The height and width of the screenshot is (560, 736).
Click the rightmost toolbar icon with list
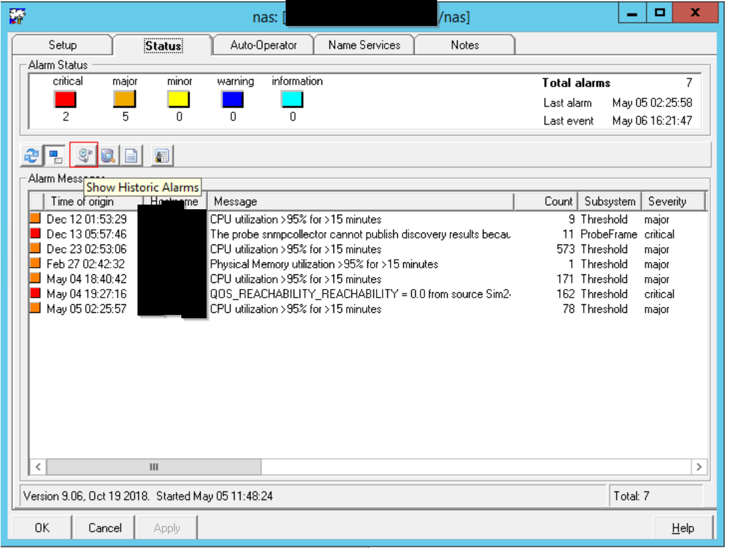162,156
